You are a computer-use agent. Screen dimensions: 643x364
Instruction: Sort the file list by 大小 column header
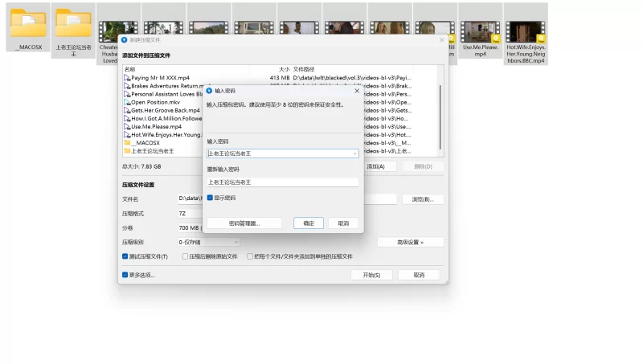(x=285, y=69)
